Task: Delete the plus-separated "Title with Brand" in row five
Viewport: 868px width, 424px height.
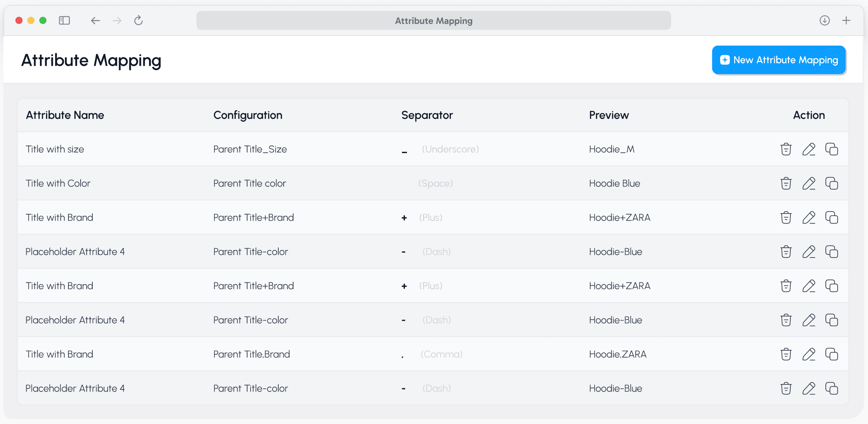Action: pyautogui.click(x=786, y=286)
